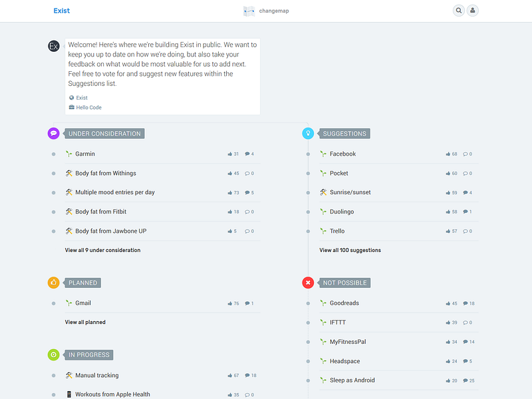The width and height of the screenshot is (532, 399).
Task: Open the Under Consideration section label
Action: click(104, 134)
